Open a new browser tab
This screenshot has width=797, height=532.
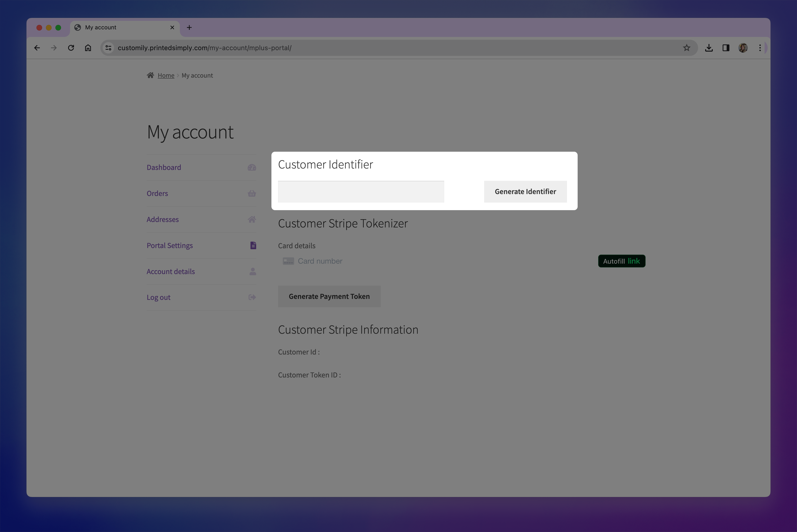point(189,27)
